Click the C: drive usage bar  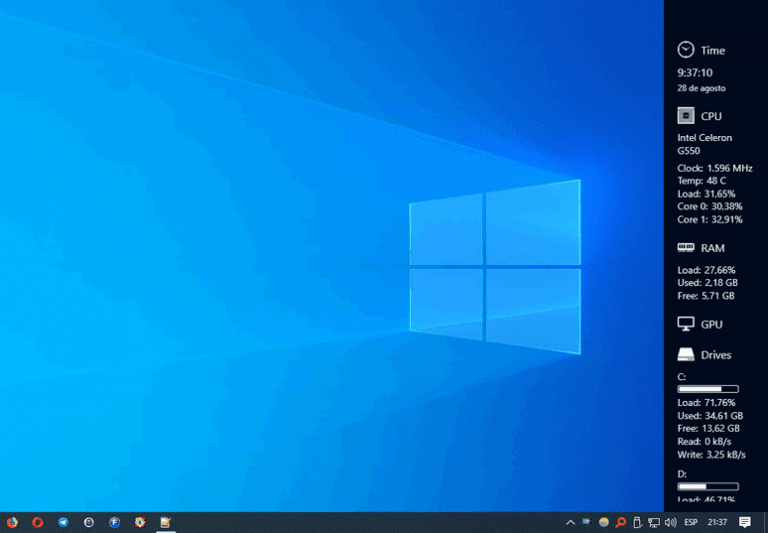(x=708, y=388)
